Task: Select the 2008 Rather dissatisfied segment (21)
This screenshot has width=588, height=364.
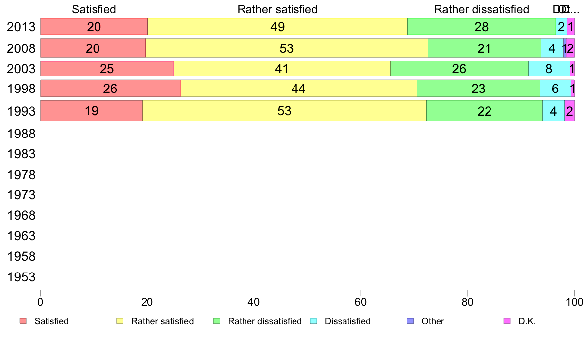Action: pyautogui.click(x=484, y=48)
